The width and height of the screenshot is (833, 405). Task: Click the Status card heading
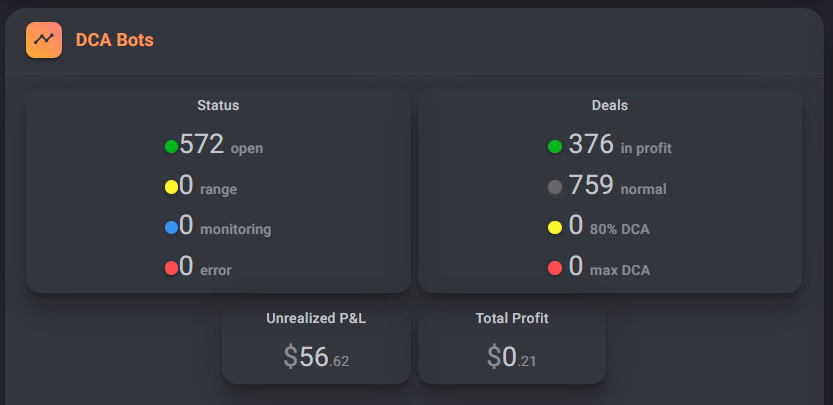click(x=218, y=105)
